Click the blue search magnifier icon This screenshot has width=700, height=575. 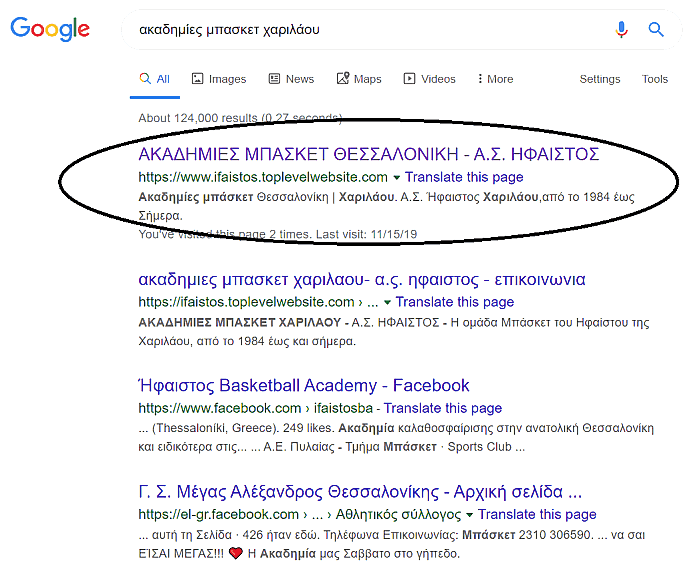(656, 29)
